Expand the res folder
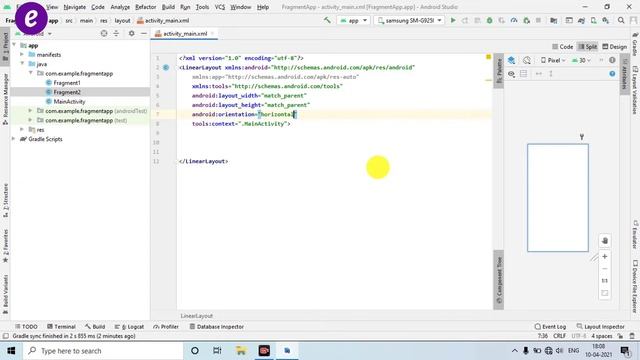 coord(22,129)
